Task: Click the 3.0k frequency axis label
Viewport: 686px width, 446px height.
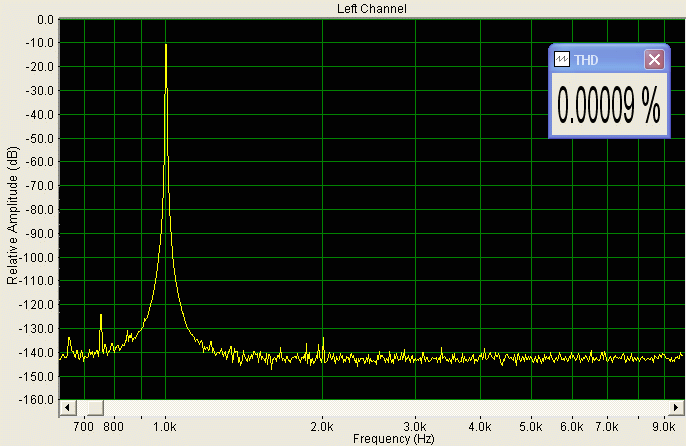Action: coord(415,427)
